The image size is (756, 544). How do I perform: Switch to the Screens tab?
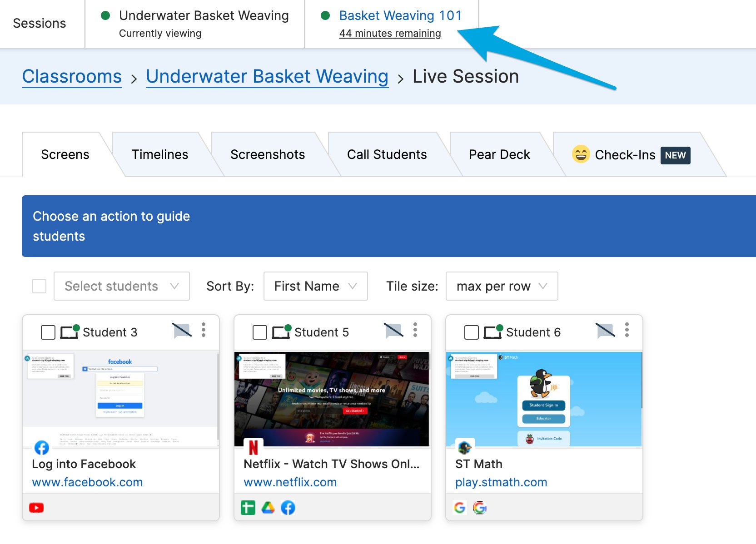[x=65, y=154]
